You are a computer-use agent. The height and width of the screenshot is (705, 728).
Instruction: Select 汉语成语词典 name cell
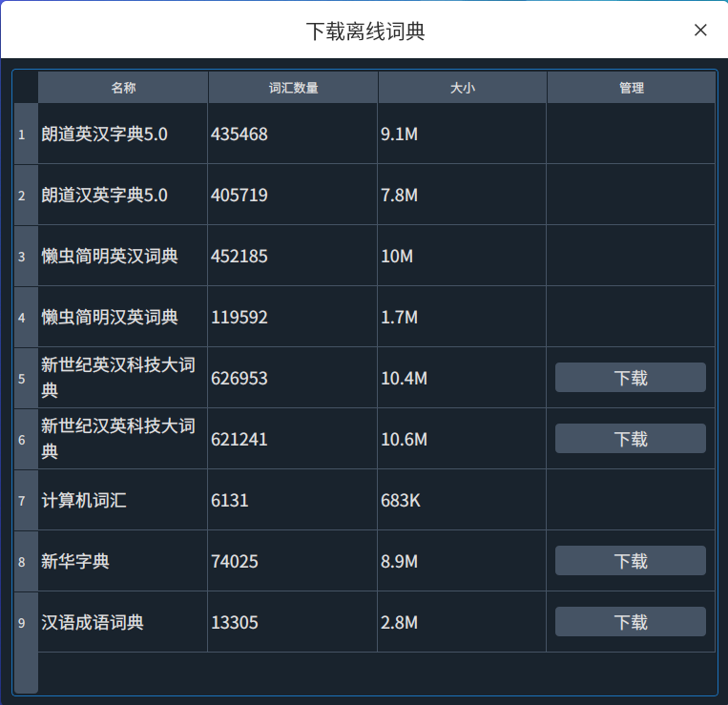click(x=122, y=622)
